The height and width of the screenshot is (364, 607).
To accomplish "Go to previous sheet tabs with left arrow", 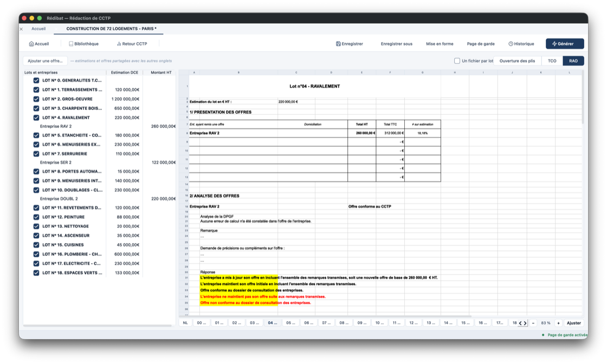I will 520,323.
